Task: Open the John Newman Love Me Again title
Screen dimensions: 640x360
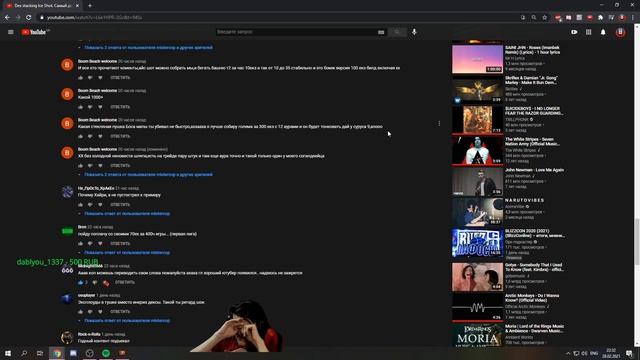Action: (534, 170)
